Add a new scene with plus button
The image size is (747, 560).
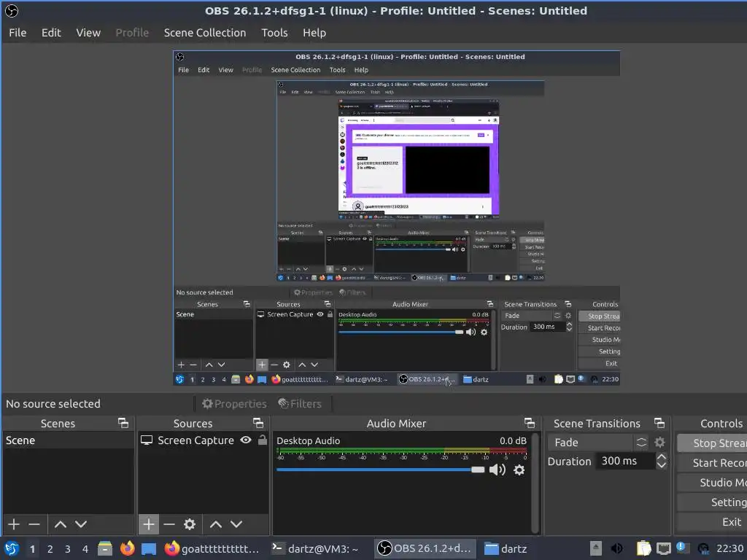14,524
